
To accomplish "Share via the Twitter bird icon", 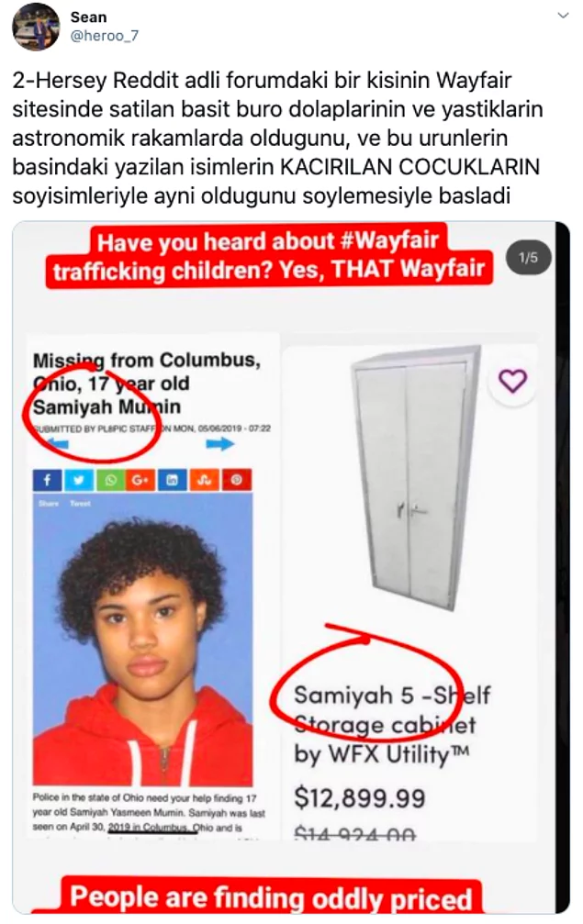I will point(78,480).
